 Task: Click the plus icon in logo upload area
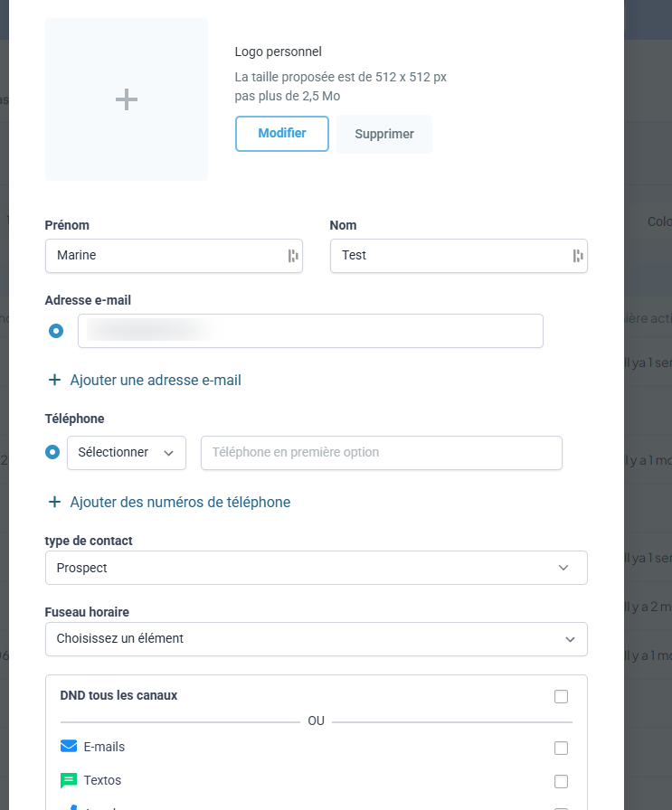127,99
